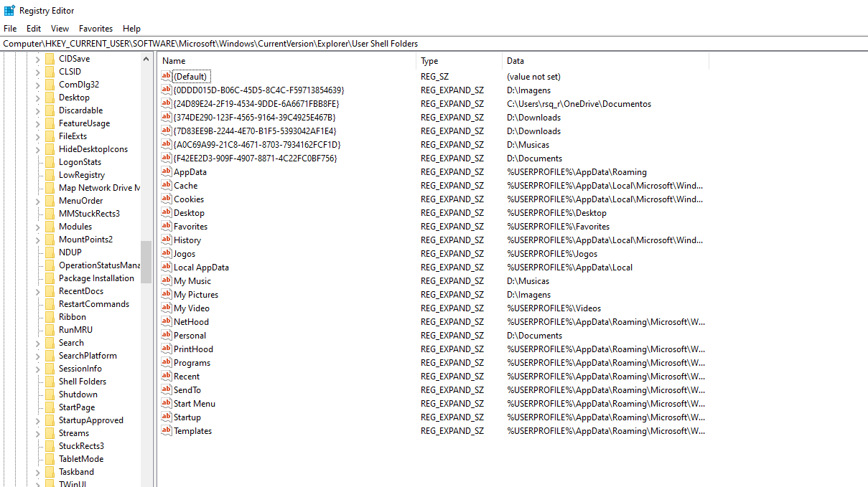Expand the FeatureUsage key
Viewport: 868px width, 487px height.
(38, 123)
